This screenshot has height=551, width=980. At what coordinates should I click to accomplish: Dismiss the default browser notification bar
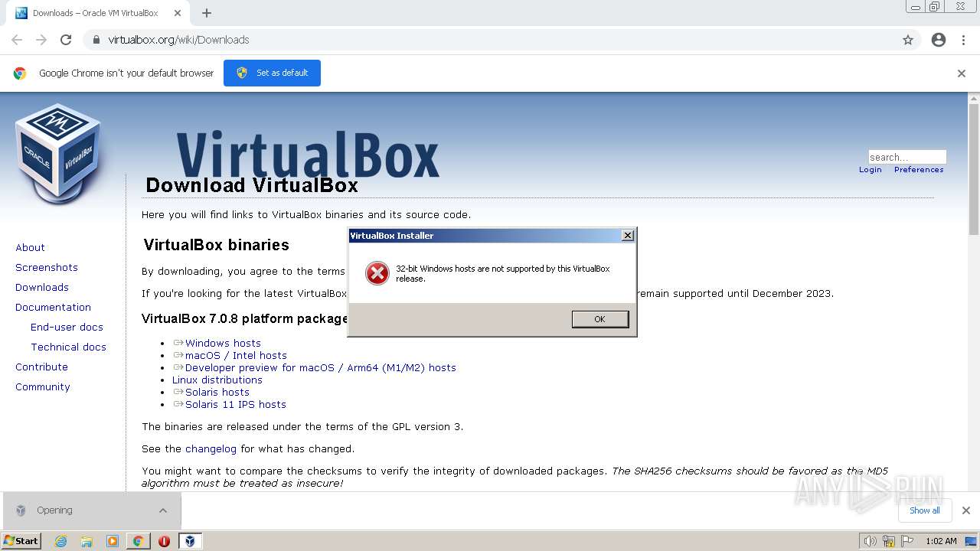962,73
